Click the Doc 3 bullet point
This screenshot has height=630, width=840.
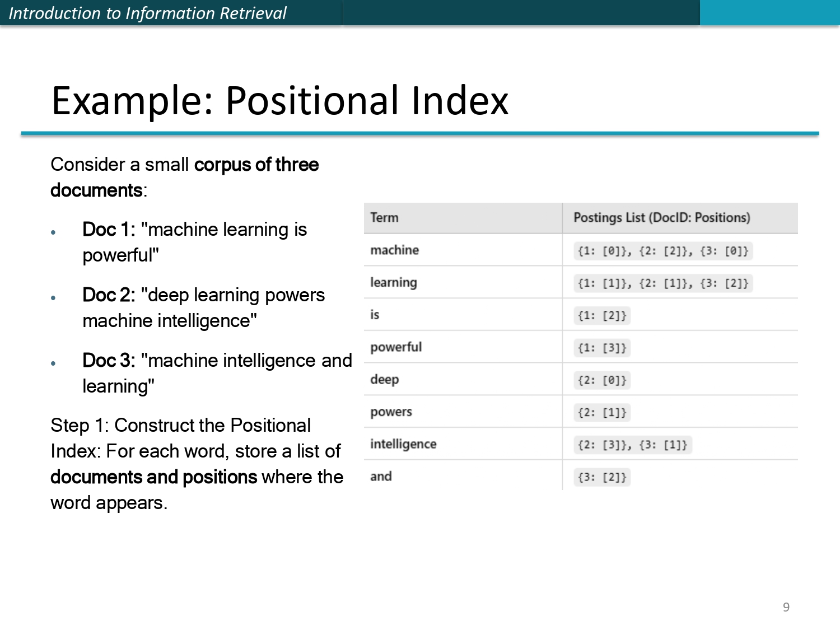[217, 373]
